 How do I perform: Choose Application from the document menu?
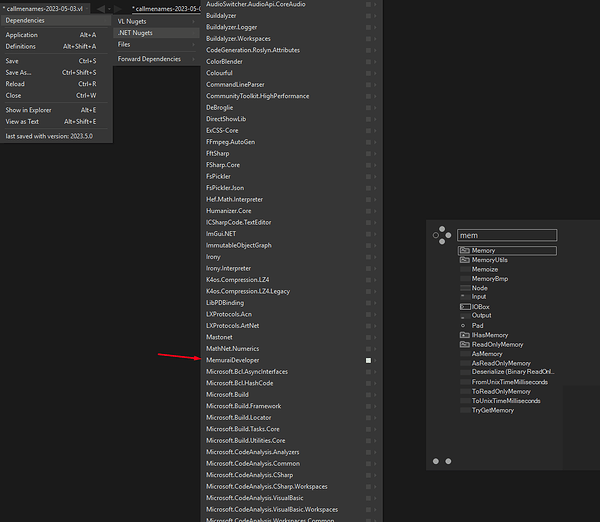[x=56, y=35]
